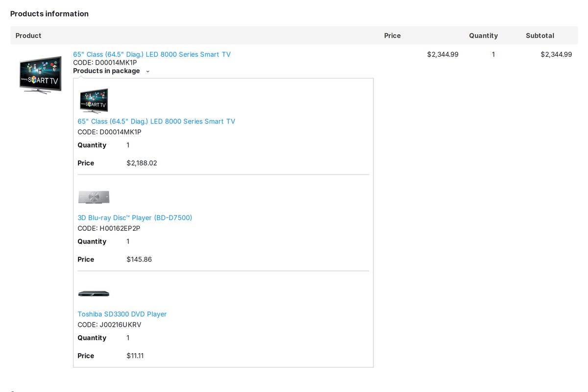
Task: Click the Toshiba DVD player thumbnail
Action: pyautogui.click(x=94, y=294)
